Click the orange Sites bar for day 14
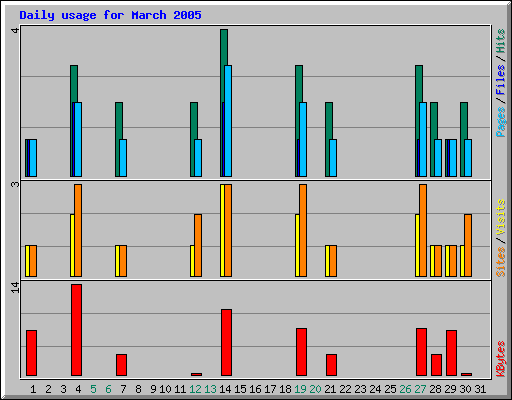Viewport: 512px width, 400px height. click(x=228, y=230)
